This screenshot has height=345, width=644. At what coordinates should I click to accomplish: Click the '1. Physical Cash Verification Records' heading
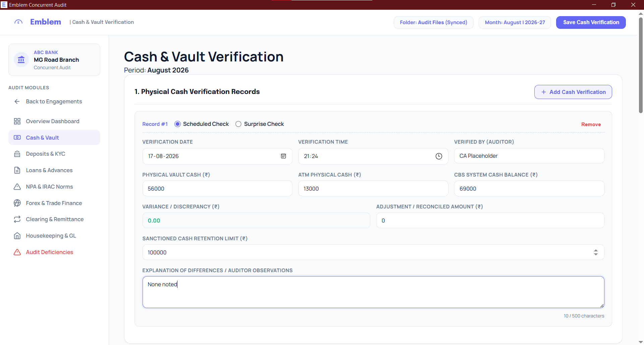197,92
